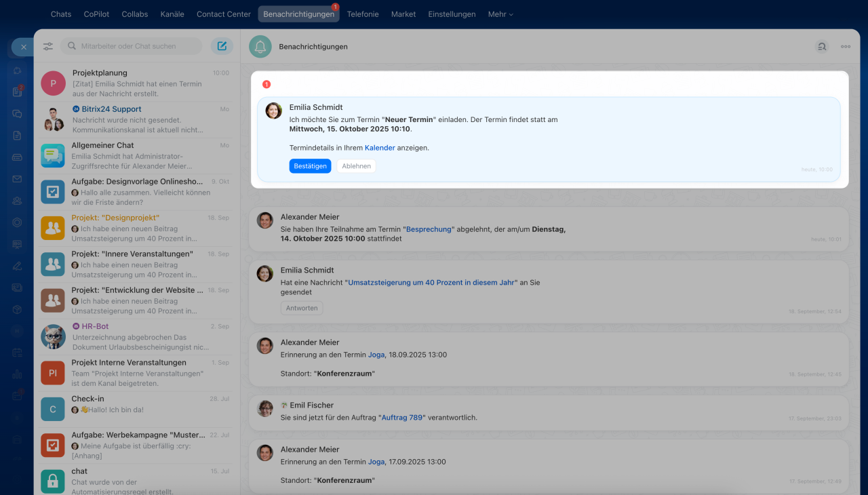This screenshot has height=495, width=868.
Task: Click the blue C avatar of Check-in
Action: (53, 409)
